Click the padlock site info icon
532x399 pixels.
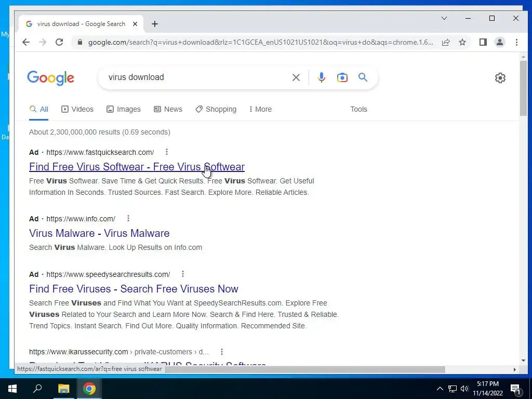click(x=79, y=42)
